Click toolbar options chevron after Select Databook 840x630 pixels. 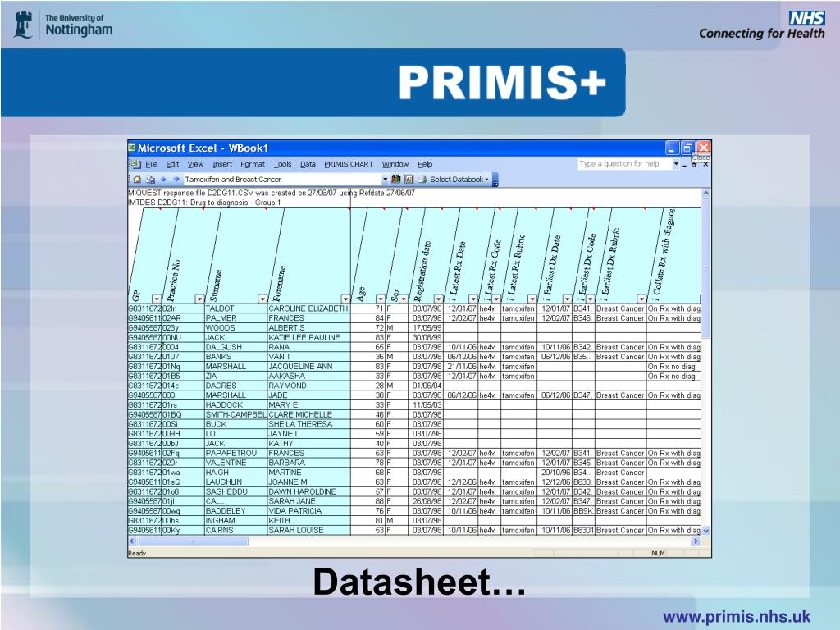pos(495,180)
